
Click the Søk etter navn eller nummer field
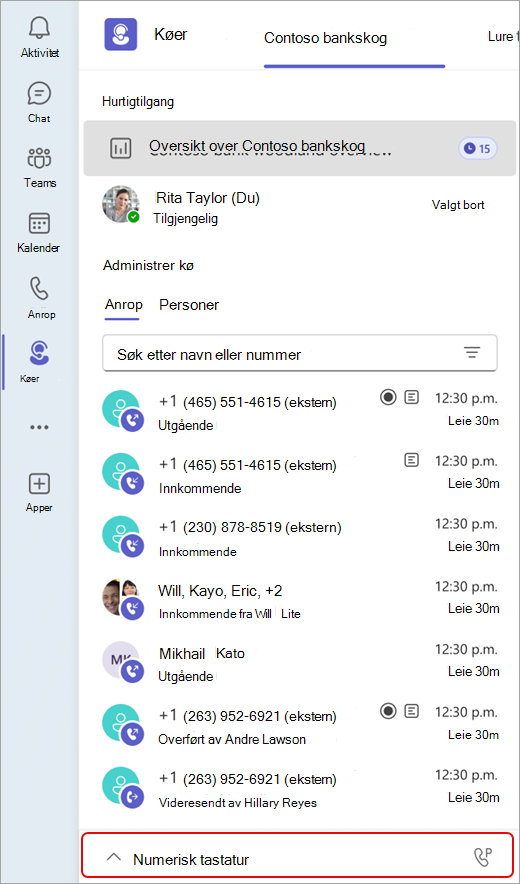pos(299,353)
